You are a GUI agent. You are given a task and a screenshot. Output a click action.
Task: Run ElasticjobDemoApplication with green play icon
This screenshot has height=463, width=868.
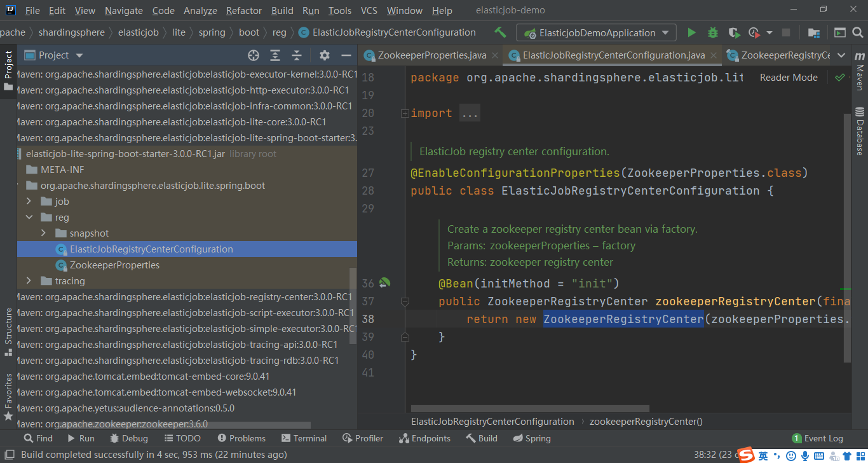click(692, 32)
